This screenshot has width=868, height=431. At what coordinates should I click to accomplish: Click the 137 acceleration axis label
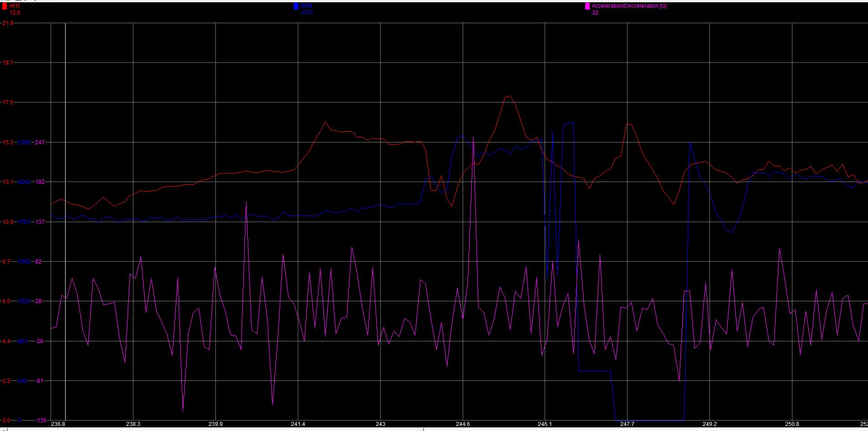click(x=39, y=222)
